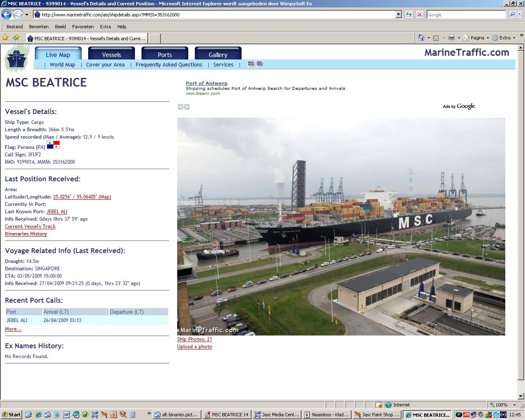Click Upload a photo link
525x420 pixels.
(x=194, y=347)
